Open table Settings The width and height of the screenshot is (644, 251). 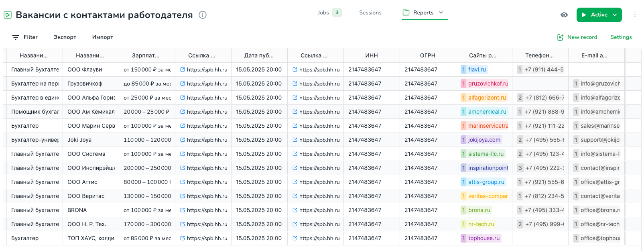[621, 37]
